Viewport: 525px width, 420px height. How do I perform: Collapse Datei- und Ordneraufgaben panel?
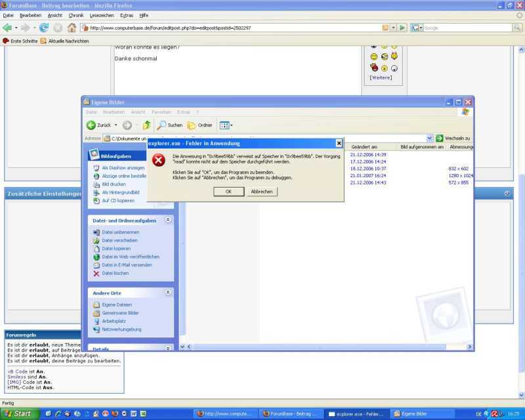pos(168,220)
